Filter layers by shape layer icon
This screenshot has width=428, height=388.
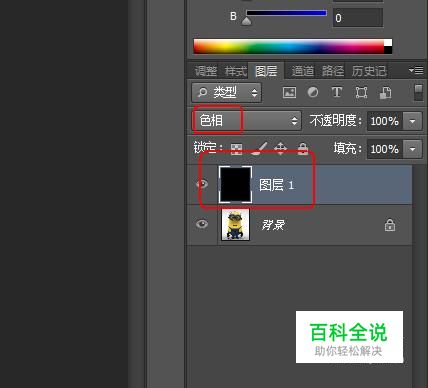(361, 92)
